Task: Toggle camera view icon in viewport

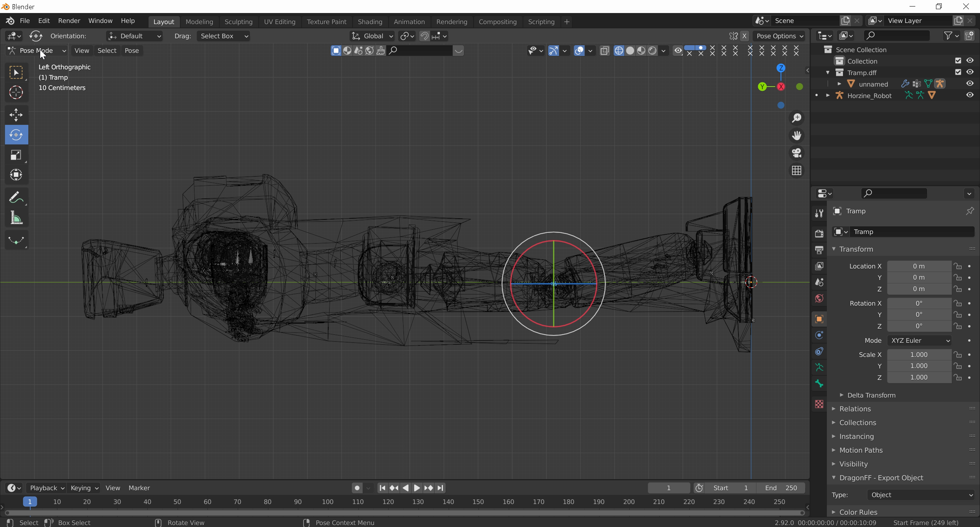Action: click(797, 153)
